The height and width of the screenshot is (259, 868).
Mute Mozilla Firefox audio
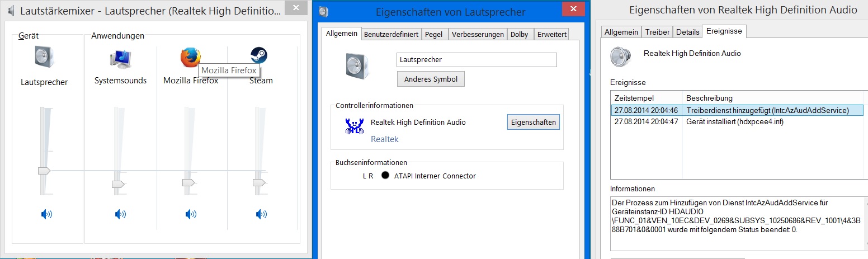pyautogui.click(x=191, y=213)
